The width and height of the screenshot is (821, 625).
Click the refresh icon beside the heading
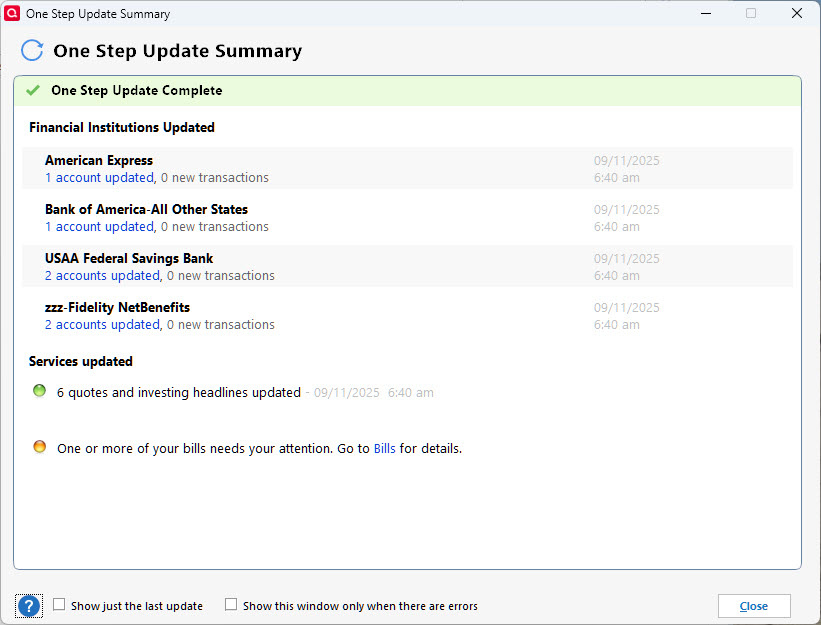32,51
